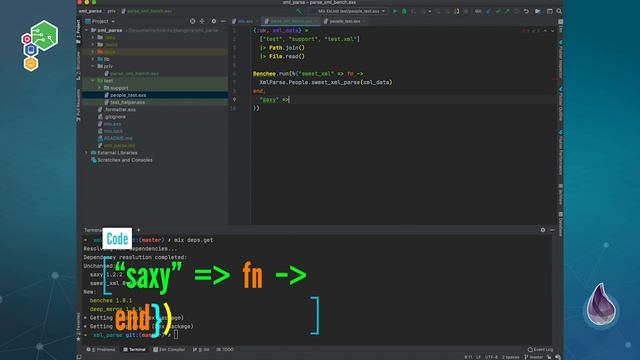Click the Undo arrow in the toolbar

(x=527, y=11)
